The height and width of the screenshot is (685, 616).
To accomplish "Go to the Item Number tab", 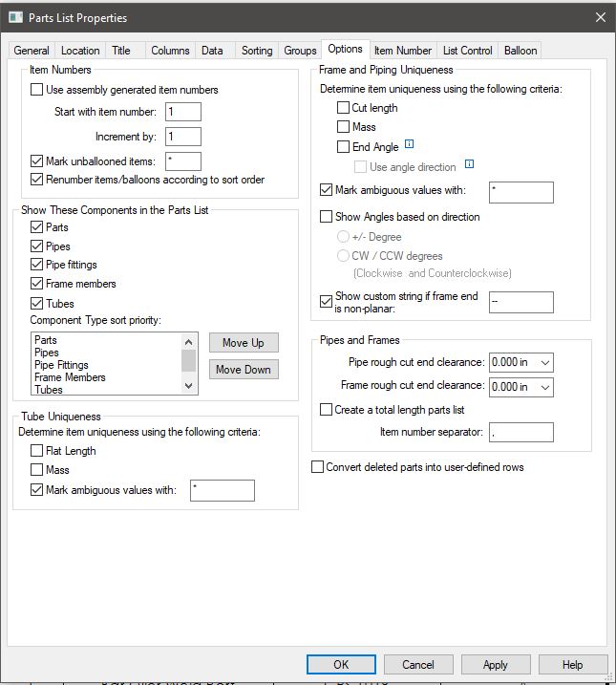I will pyautogui.click(x=402, y=51).
